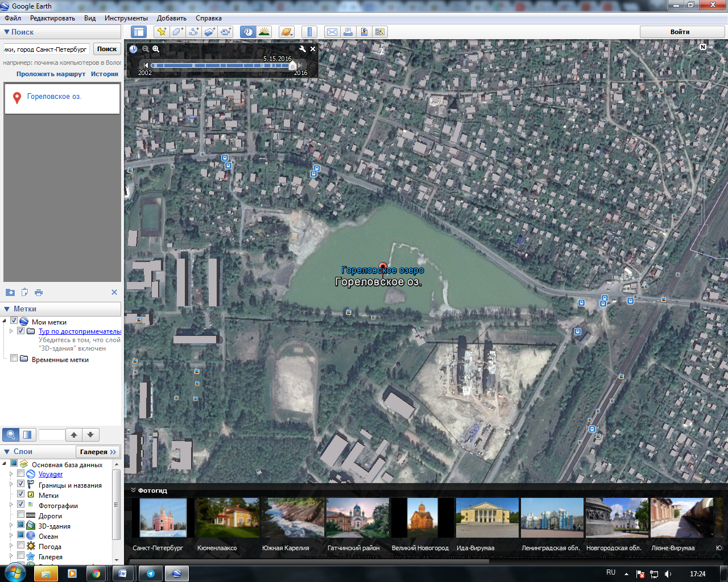Open the Южная Карелия photo thumbnail
The width and height of the screenshot is (728, 582).
pos(292,518)
